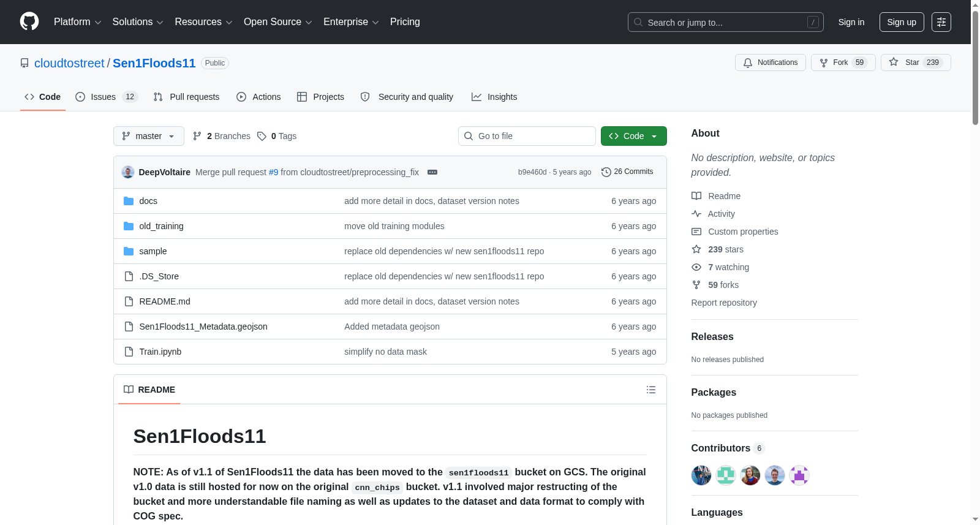Viewport: 980px width, 525px height.
Task: Switch to the Projects tab
Action: pos(320,97)
